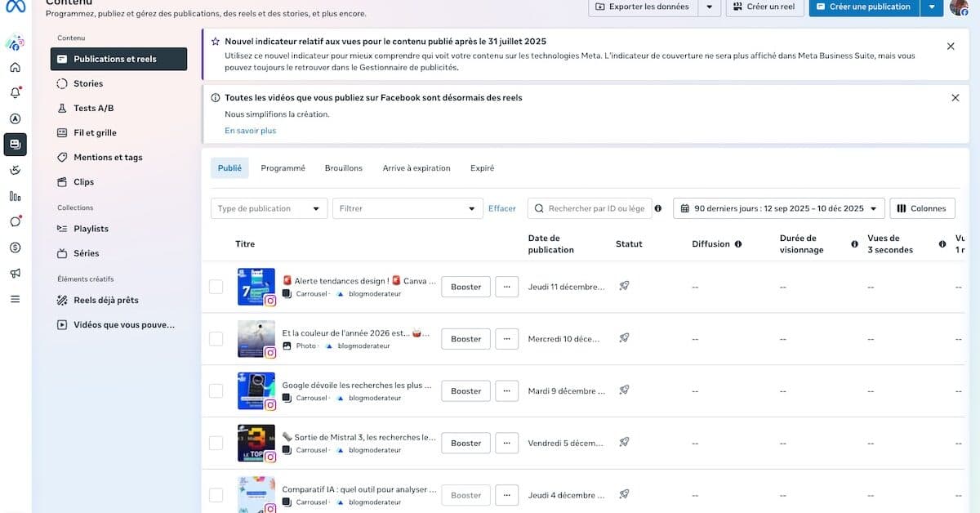Select the checkbox for Alerte tendances design post
The image size is (980, 513).
pyautogui.click(x=216, y=287)
